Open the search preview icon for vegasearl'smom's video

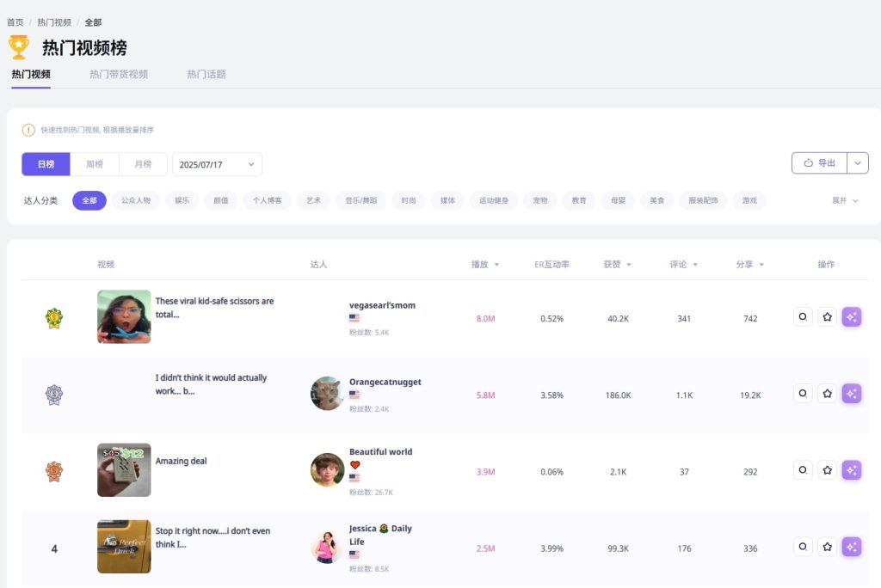[803, 316]
